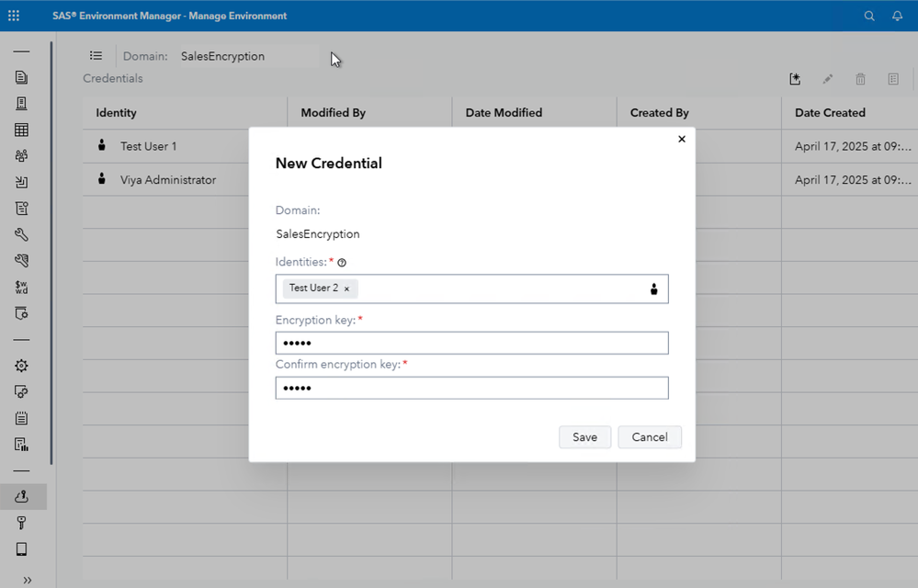Open the page-with-gear icon below the formats icon
Viewport: 918px width, 588px height.
[x=21, y=313]
